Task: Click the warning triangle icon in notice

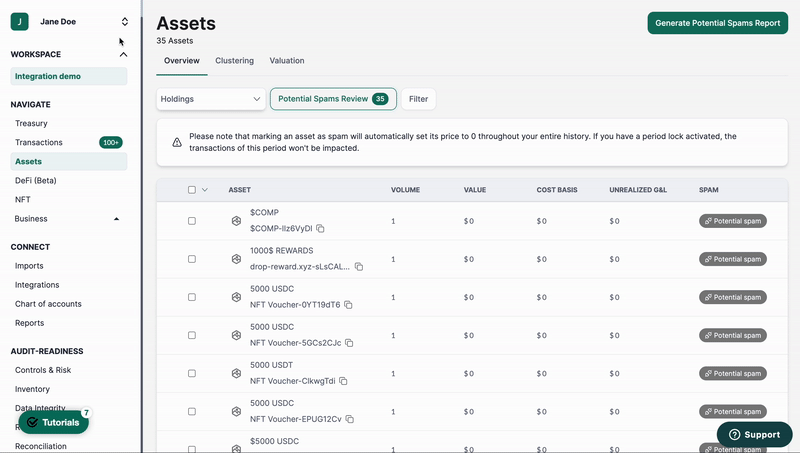Action: click(177, 142)
